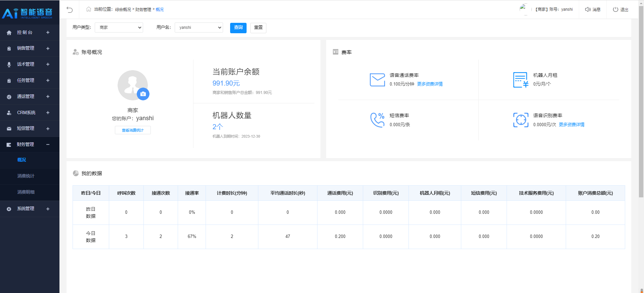Click the 退出 power icon

coord(615,9)
